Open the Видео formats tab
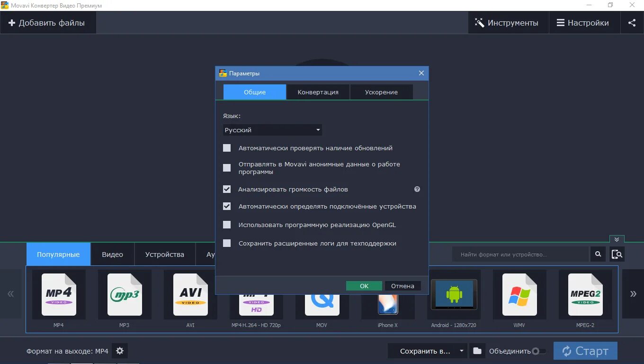Screen dimensions: 644x364 pos(112,255)
